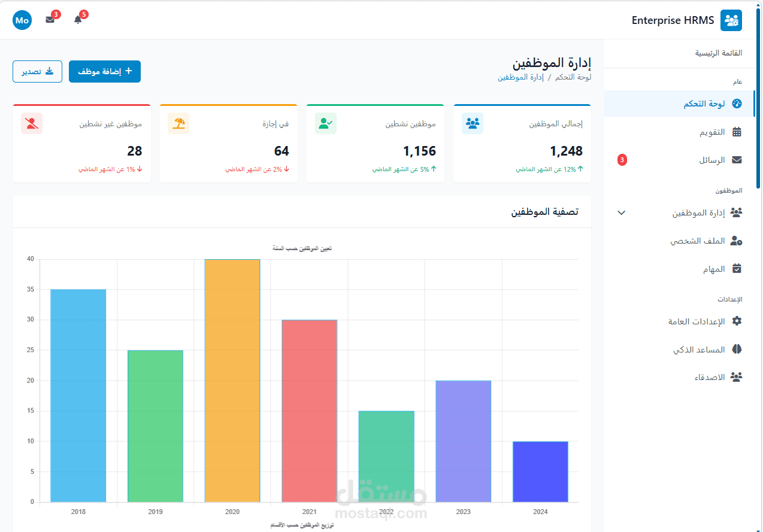763x532 pixels.
Task: Open the Mo user avatar menu
Action: point(22,20)
